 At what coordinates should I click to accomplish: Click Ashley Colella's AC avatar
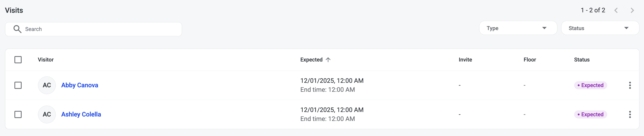47,114
